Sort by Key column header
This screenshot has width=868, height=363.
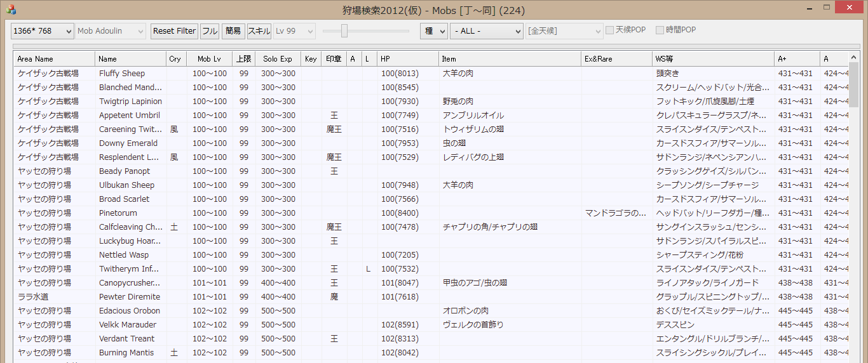pos(311,59)
